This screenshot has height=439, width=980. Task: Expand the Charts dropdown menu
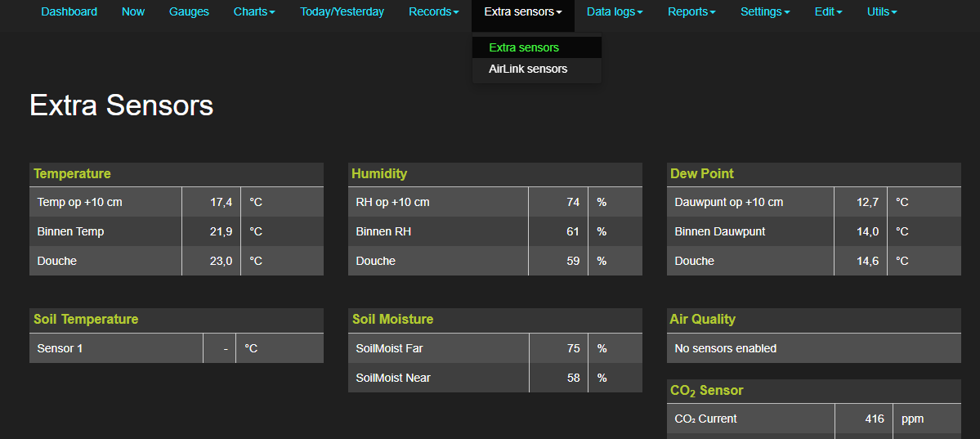pyautogui.click(x=254, y=11)
